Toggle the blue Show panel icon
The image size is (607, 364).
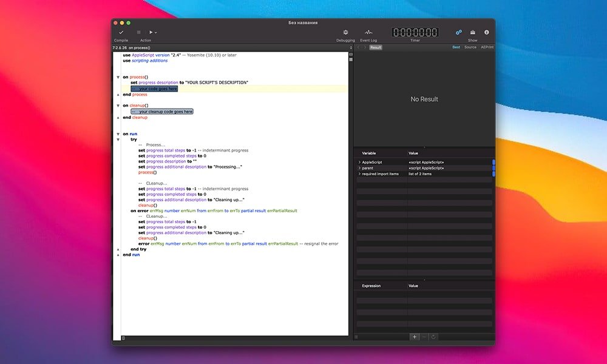point(459,32)
